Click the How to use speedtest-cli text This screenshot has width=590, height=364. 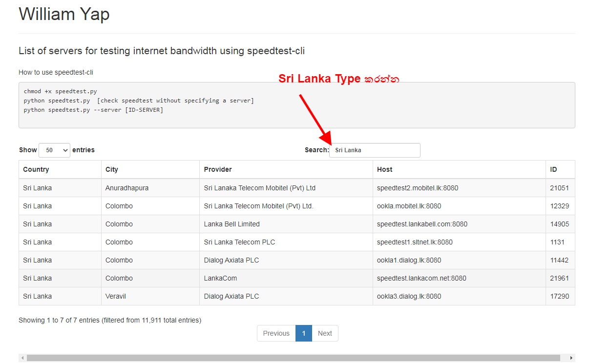coord(56,72)
